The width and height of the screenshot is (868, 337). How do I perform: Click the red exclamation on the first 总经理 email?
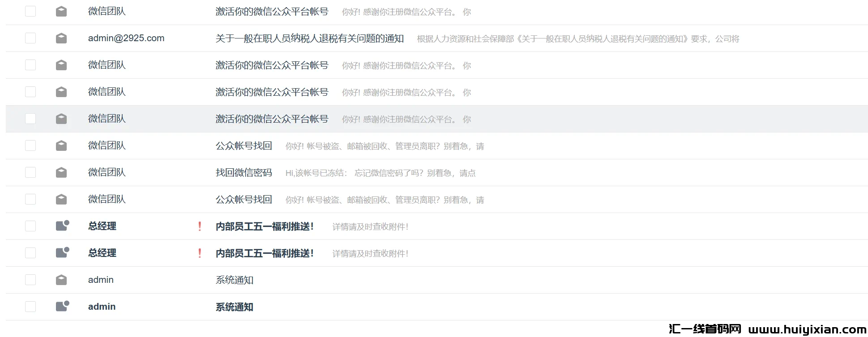coord(200,226)
